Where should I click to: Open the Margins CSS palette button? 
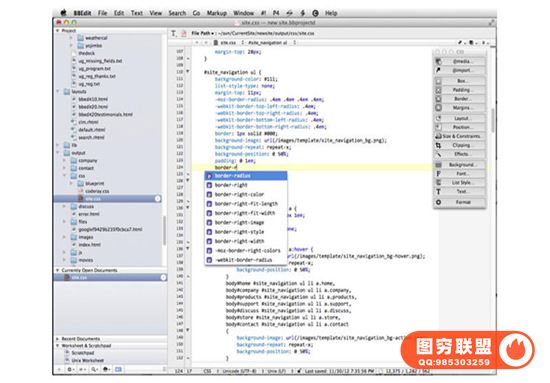(x=460, y=108)
